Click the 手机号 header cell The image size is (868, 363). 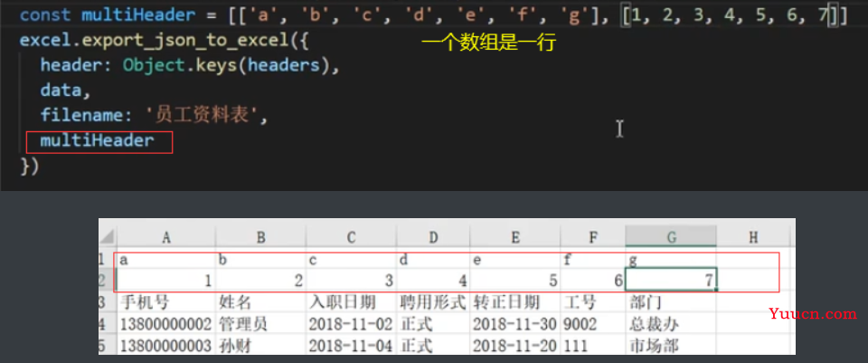click(165, 302)
